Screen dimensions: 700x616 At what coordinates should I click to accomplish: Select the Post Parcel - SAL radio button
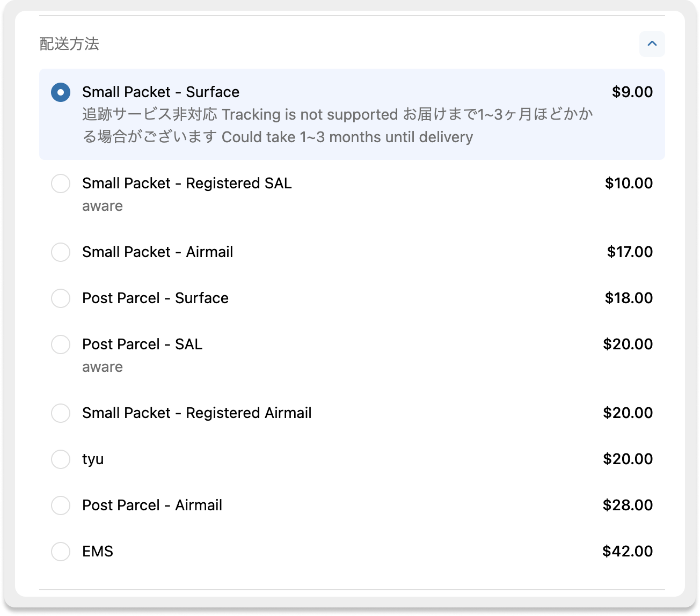click(61, 344)
